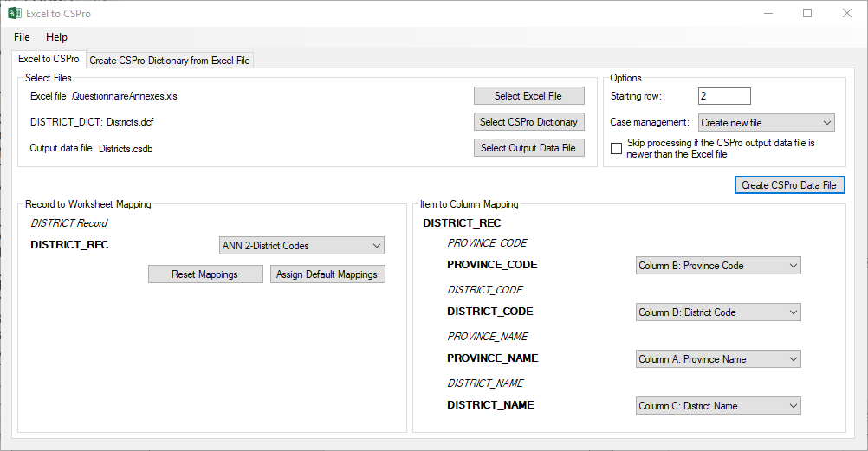This screenshot has width=868, height=451.
Task: Click the bold DISTRICT_REC record label in worksheet mapping
Action: [69, 245]
